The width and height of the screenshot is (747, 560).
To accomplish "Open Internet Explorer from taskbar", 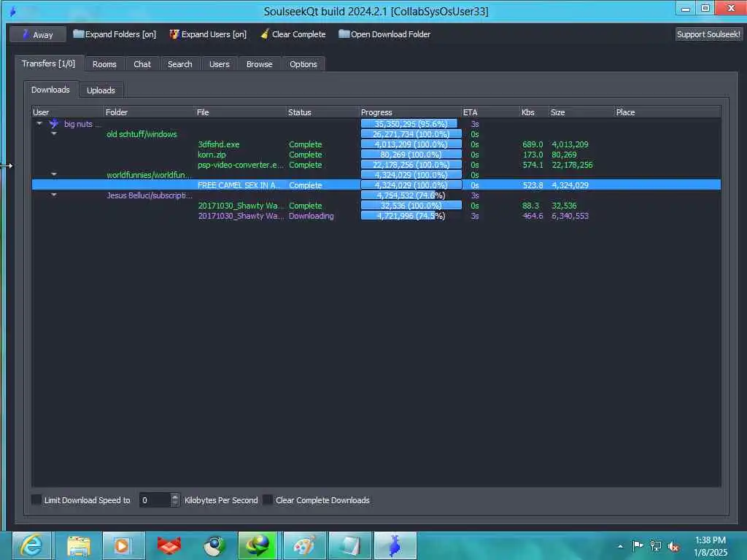I will (x=31, y=545).
